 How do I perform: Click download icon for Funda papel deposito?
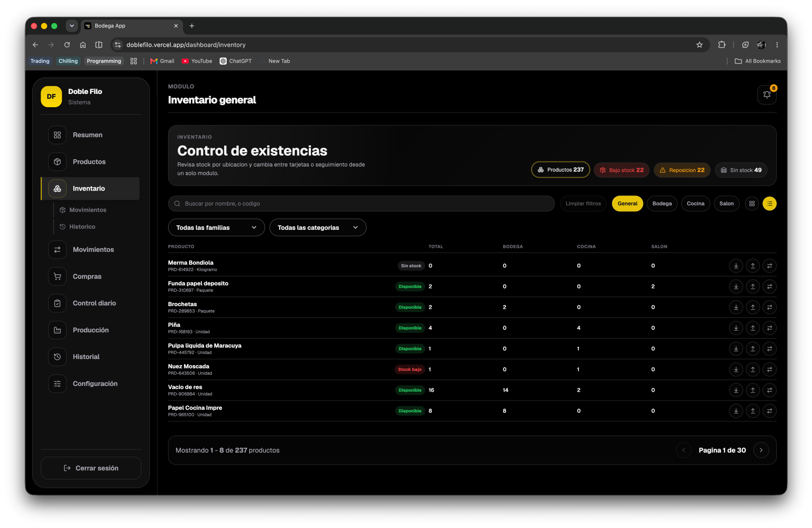click(736, 287)
